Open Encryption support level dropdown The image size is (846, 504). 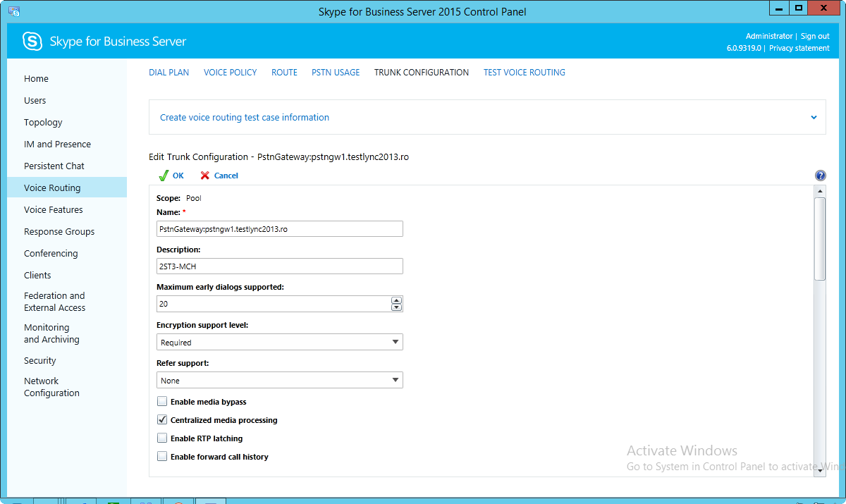(280, 343)
